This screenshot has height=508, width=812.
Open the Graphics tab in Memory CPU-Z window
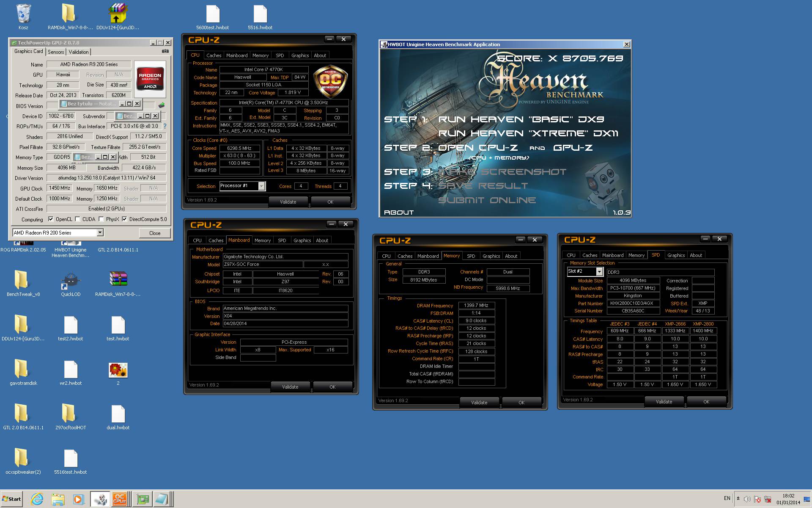point(491,256)
